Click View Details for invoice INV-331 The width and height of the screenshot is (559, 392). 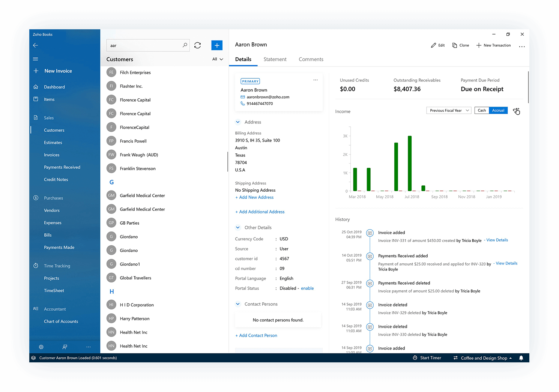(x=496, y=240)
